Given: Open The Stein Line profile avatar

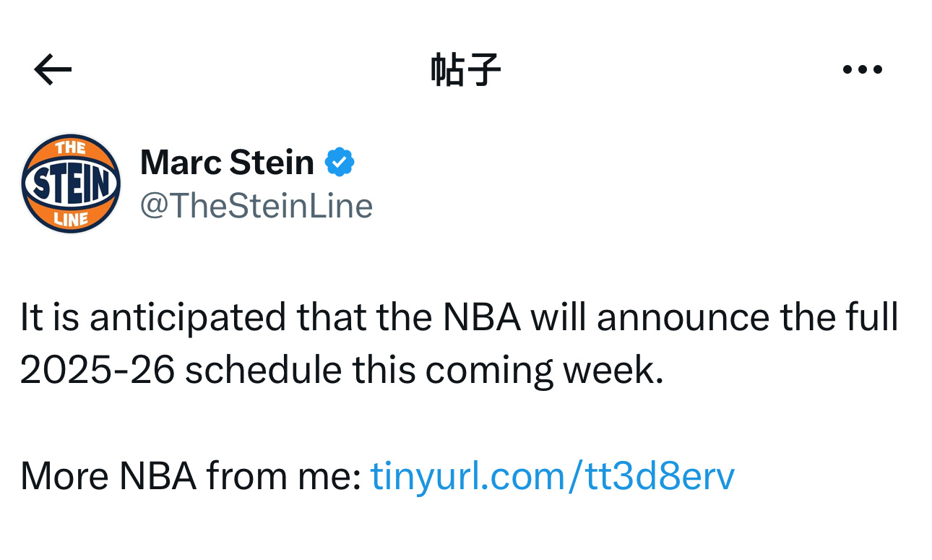Looking at the screenshot, I should (x=71, y=184).
